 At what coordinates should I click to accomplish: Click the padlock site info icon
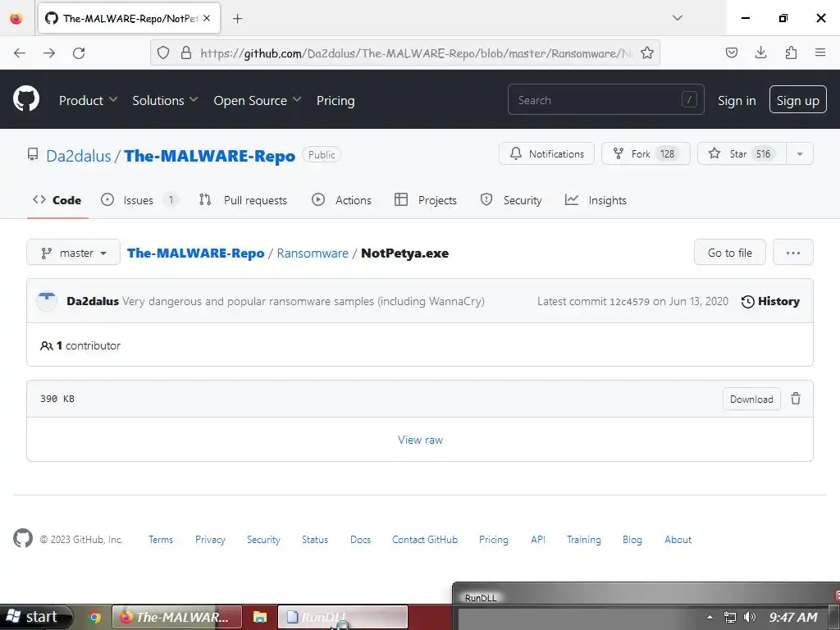pyautogui.click(x=186, y=52)
